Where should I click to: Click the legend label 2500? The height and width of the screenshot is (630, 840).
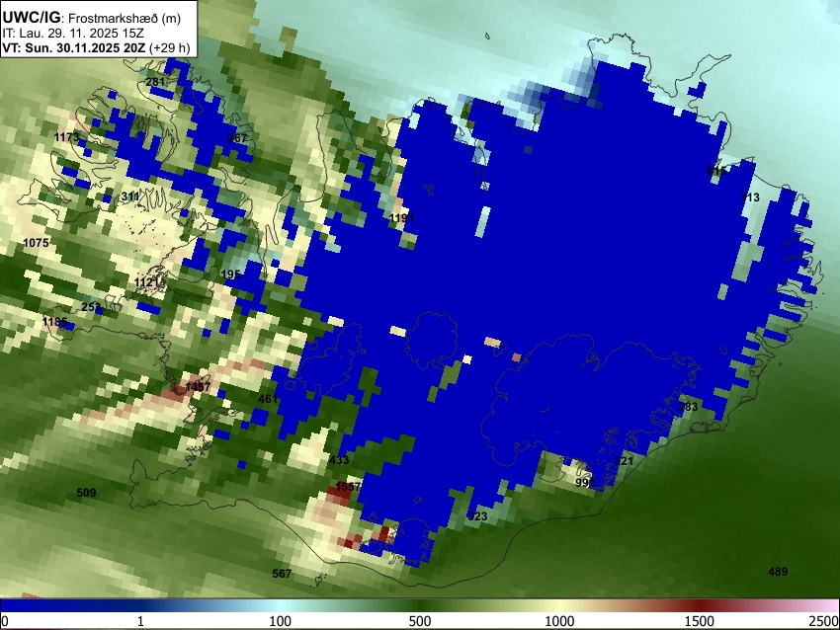(824, 621)
